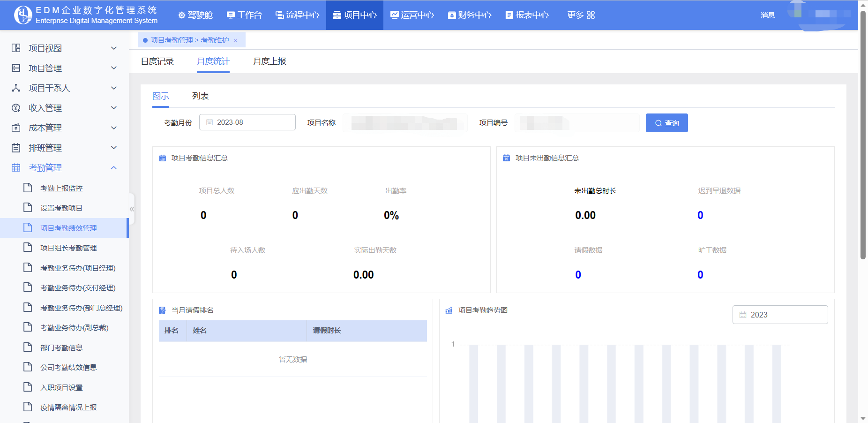Click the calendar icon in 考勤月份 field
This screenshot has width=868, height=423.
(210, 122)
